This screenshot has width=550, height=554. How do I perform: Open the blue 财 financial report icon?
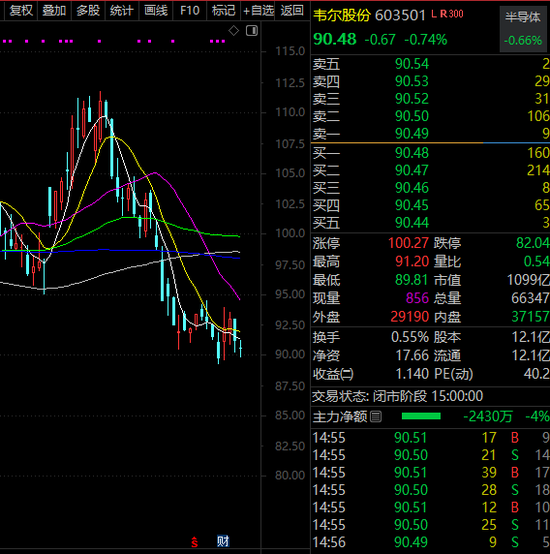coord(223,541)
